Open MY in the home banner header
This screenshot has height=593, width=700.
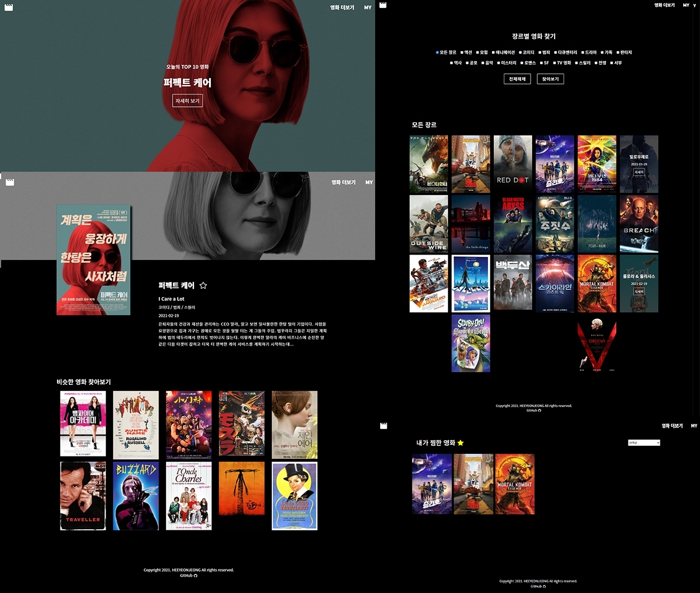click(367, 7)
